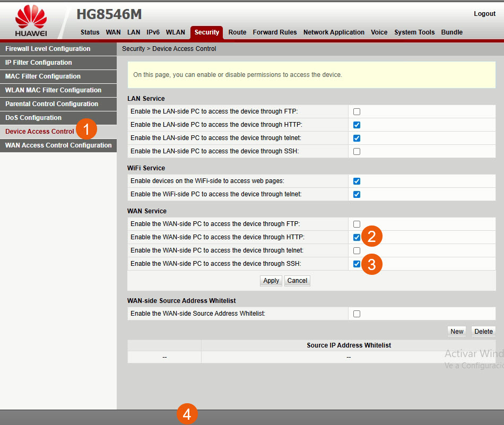Enable LAN-side FTP access checkbox
The height and width of the screenshot is (425, 504).
click(x=357, y=111)
